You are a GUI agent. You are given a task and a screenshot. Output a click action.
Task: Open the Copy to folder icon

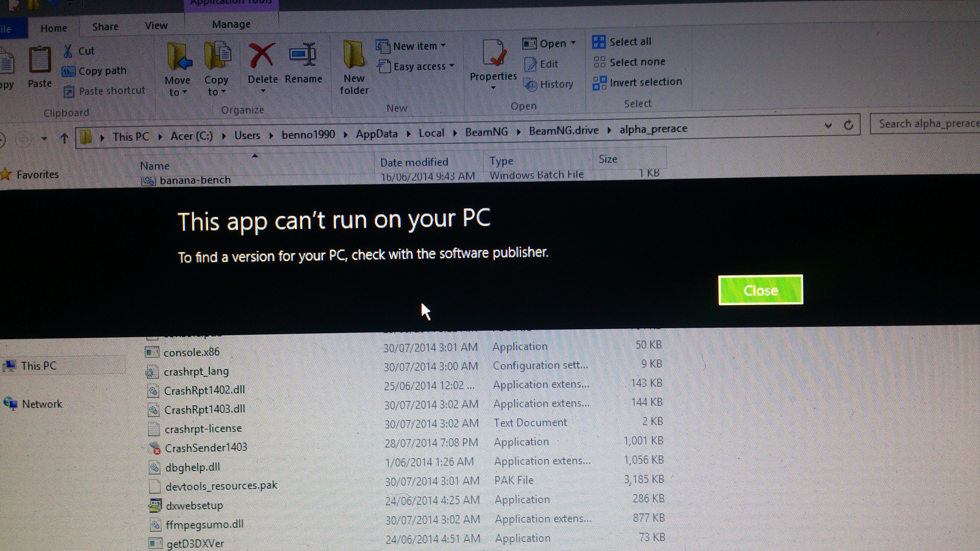pos(218,56)
